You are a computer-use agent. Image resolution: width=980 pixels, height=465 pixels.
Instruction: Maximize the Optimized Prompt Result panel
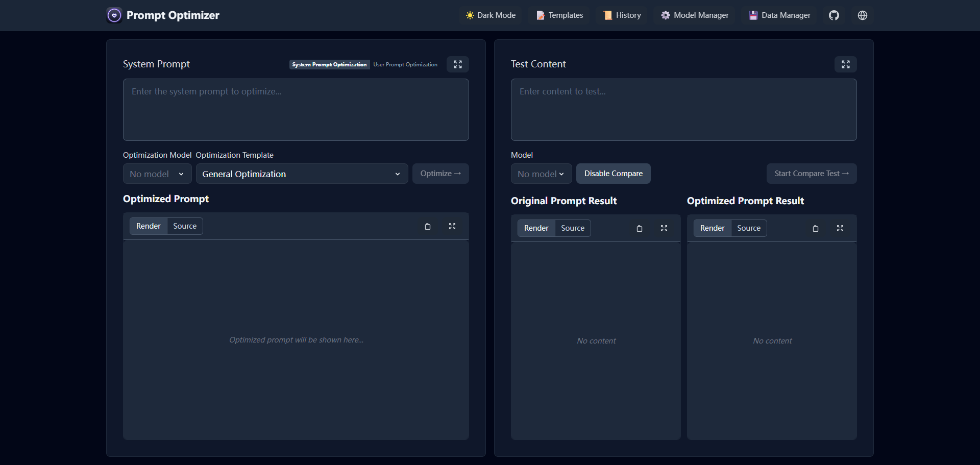(x=840, y=228)
